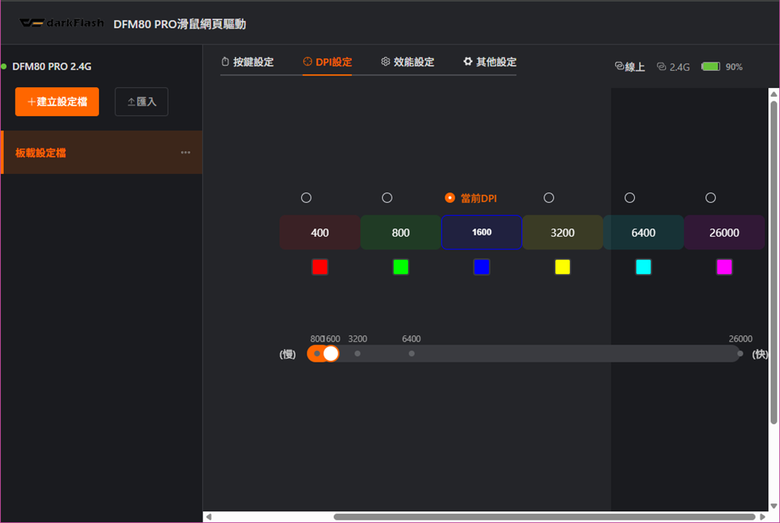780x523 pixels.
Task: Open the cyan color swatch under 6400
Action: coord(643,267)
